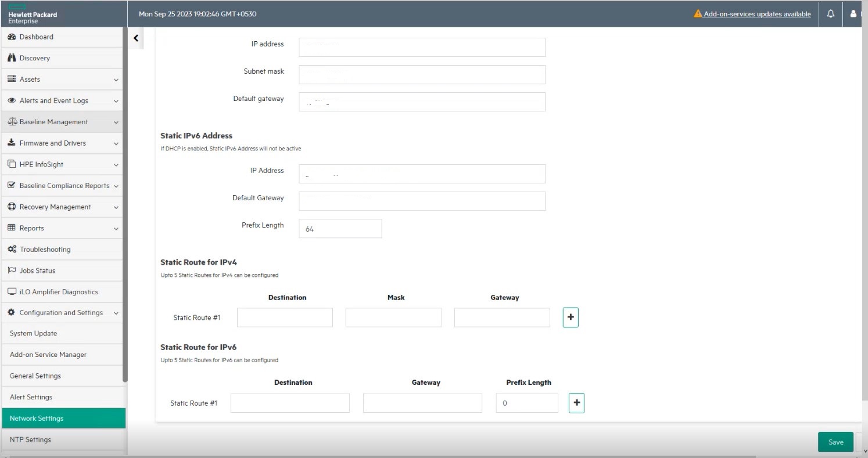This screenshot has width=868, height=458.
Task: Switch to NTP Settings
Action: [30, 439]
